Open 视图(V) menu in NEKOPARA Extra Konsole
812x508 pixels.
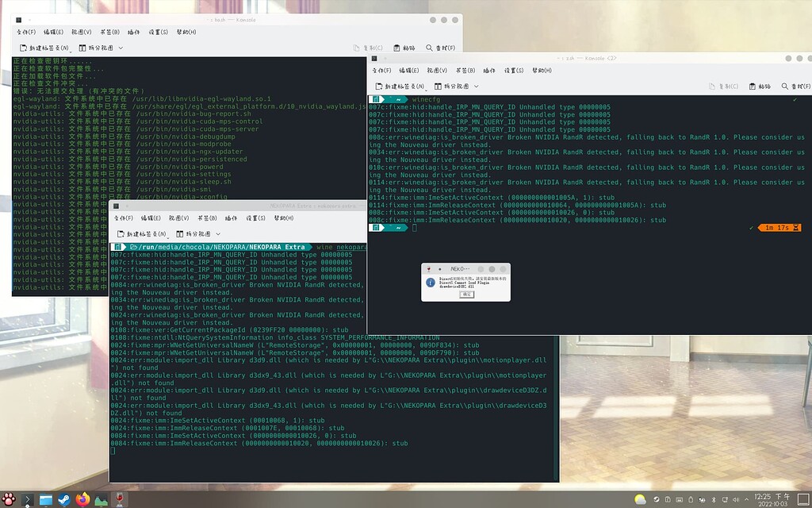178,218
